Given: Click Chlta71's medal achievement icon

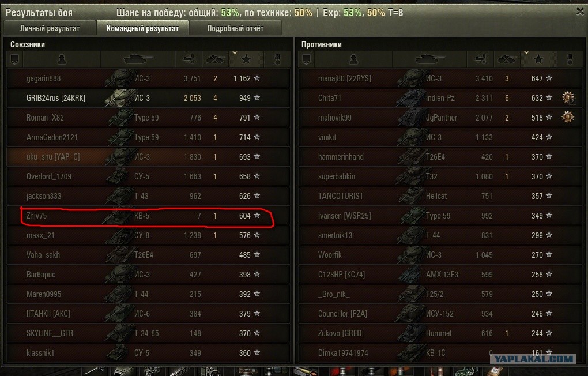Looking at the screenshot, I should (568, 97).
